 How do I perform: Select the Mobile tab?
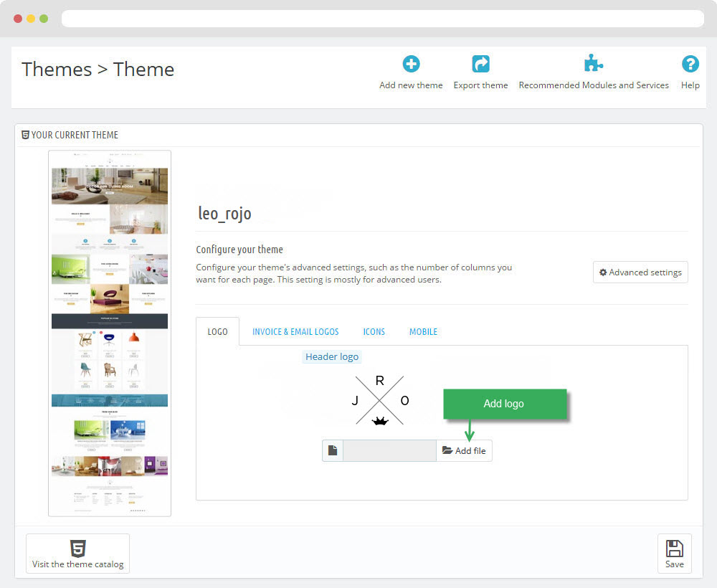(423, 331)
